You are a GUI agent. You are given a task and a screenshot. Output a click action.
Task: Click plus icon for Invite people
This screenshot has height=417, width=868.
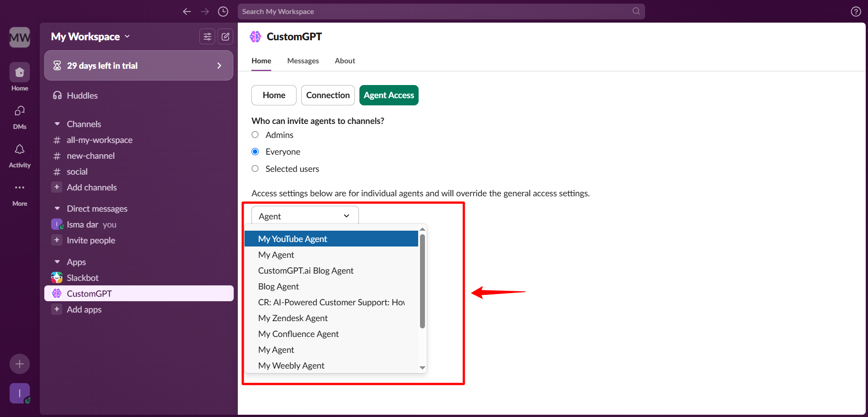[57, 240]
